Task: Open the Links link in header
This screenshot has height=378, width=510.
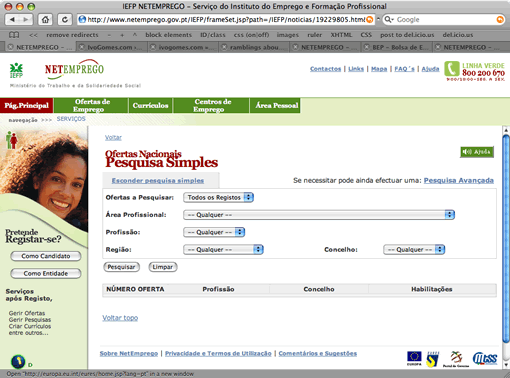Action: (x=356, y=69)
